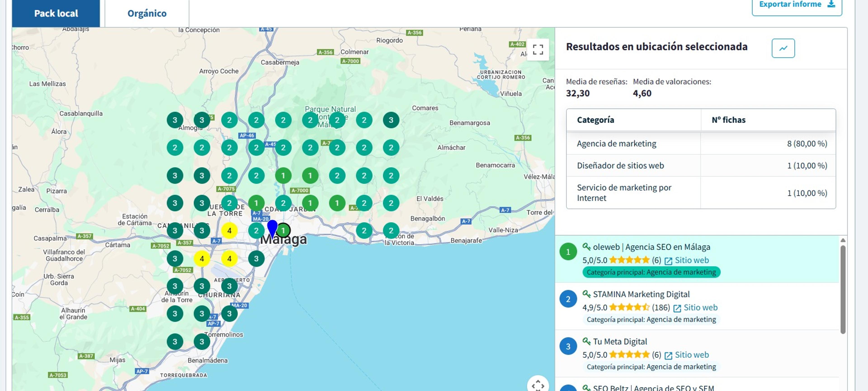Select the Tu Meta Digital result title
Viewport: 868px width, 391px height.
[620, 341]
